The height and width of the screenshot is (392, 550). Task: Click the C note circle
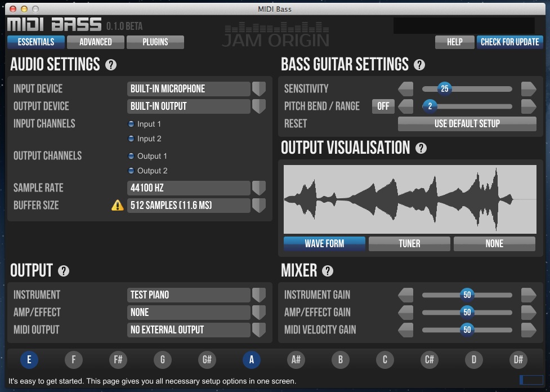click(x=385, y=360)
